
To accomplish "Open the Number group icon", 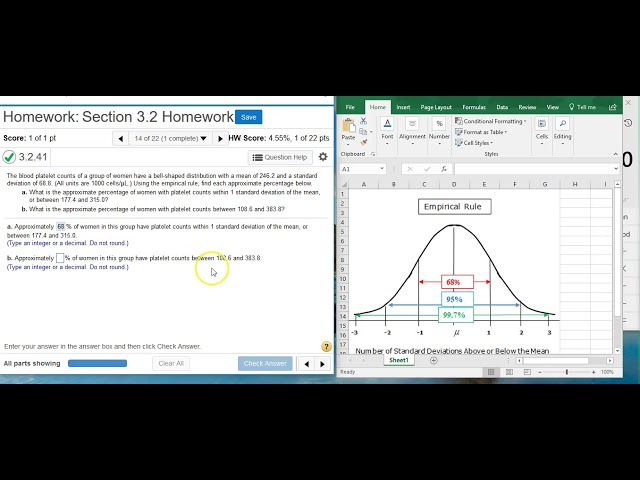I will 439,124.
